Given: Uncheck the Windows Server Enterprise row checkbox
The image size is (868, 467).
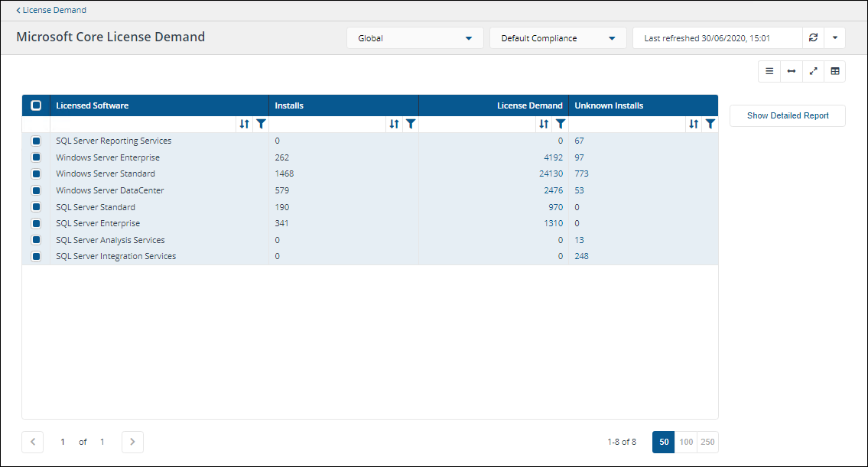Looking at the screenshot, I should (x=36, y=157).
